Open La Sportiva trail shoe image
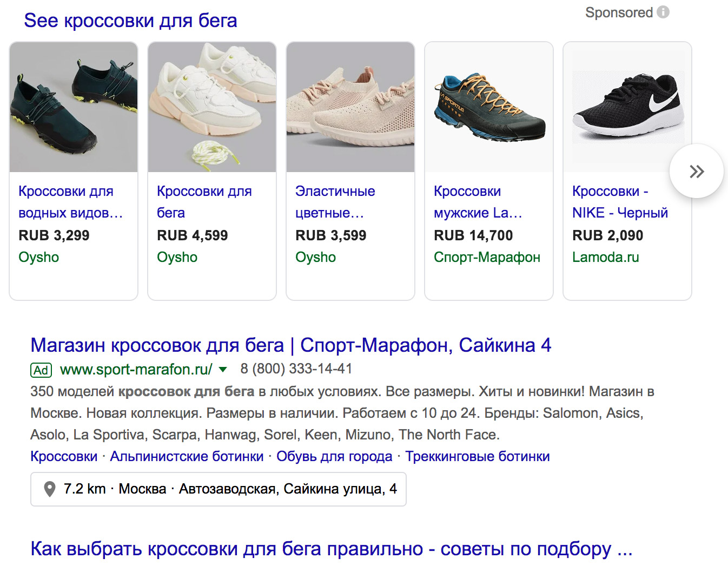Image resolution: width=728 pixels, height=565 pixels. pos(489,107)
